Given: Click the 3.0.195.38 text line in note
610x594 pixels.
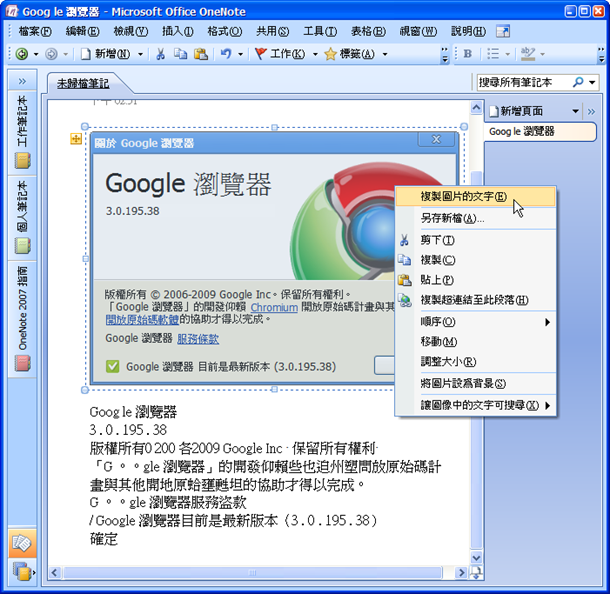Looking at the screenshot, I should coord(128,430).
